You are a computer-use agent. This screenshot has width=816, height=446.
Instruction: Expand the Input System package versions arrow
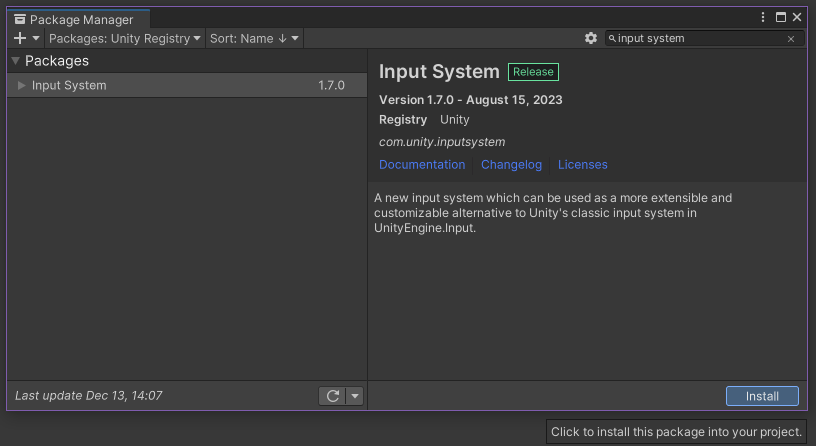[22, 86]
